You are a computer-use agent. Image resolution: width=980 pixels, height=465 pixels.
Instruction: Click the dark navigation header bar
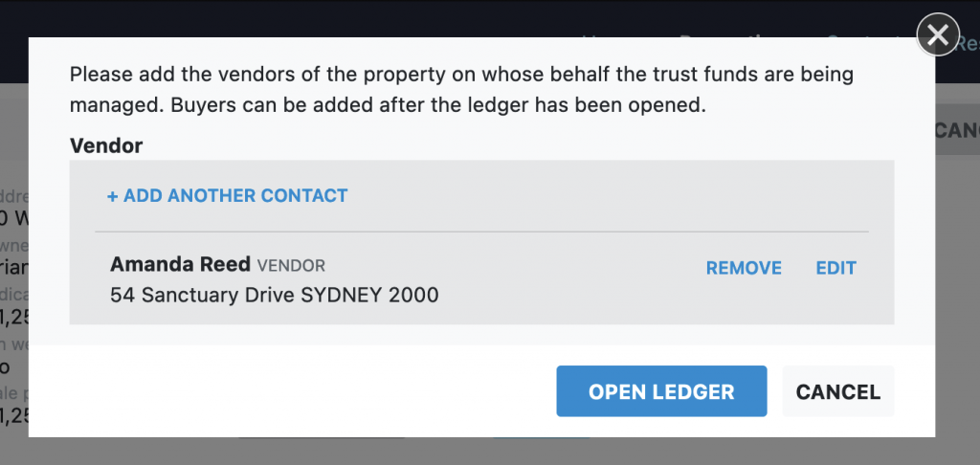287,19
